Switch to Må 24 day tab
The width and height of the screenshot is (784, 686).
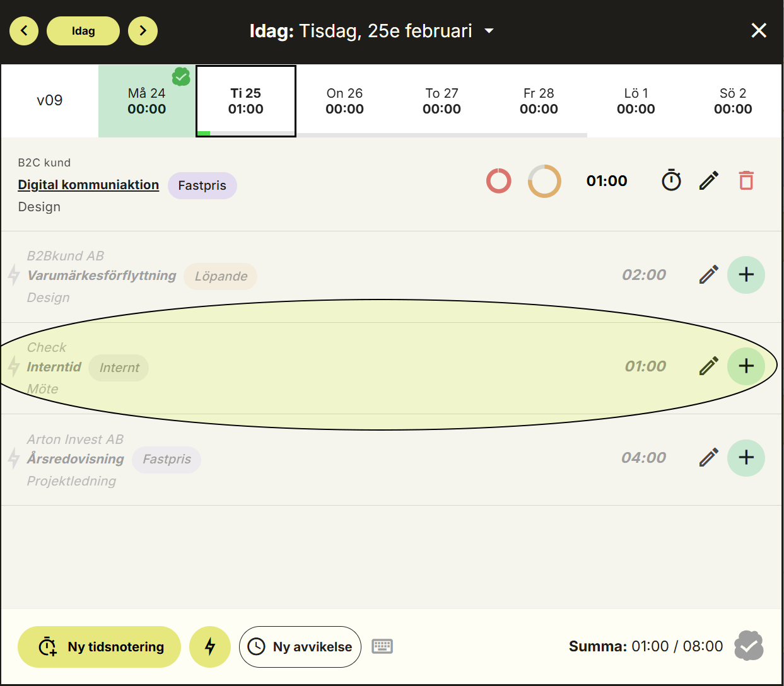click(146, 101)
